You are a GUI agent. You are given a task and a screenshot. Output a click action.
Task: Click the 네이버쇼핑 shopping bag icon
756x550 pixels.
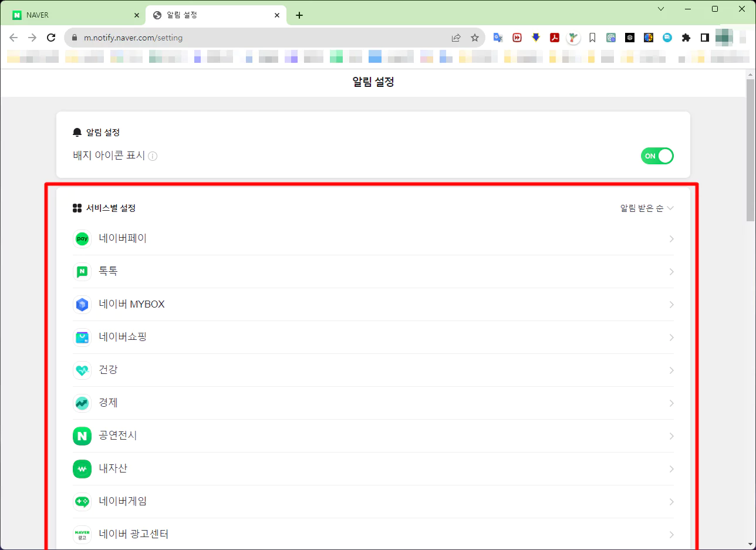click(82, 338)
